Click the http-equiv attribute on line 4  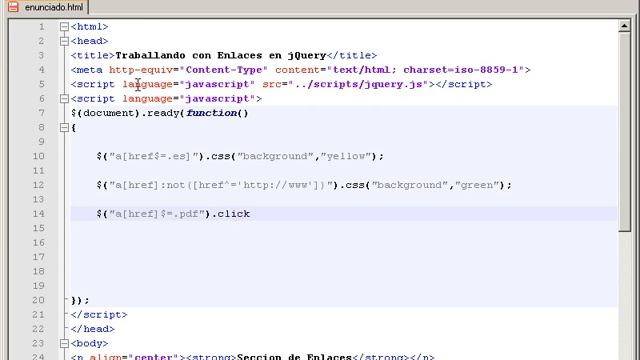coord(141,70)
